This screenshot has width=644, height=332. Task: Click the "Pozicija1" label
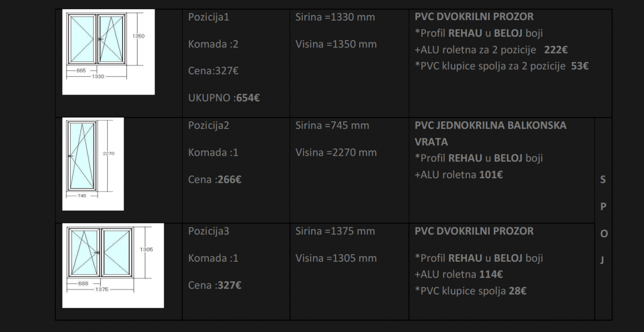coord(209,17)
